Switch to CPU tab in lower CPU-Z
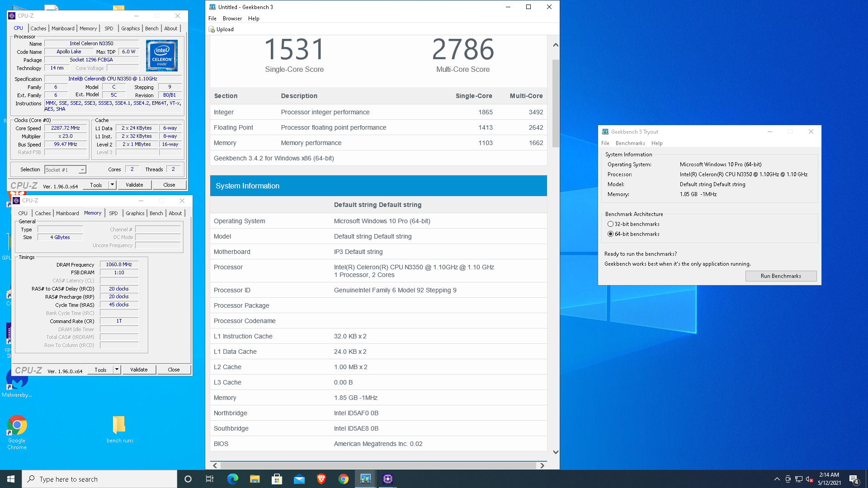This screenshot has height=488, width=868. 23,213
